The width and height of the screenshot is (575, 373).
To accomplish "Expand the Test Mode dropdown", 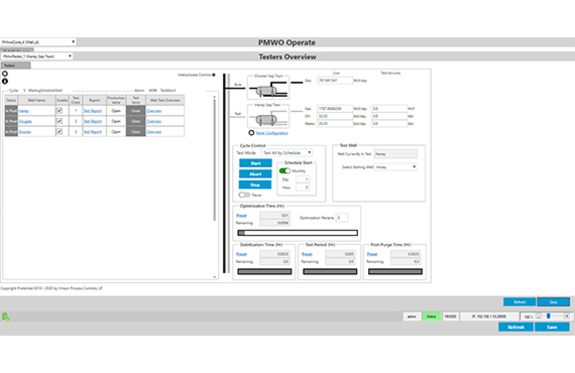I will (287, 153).
